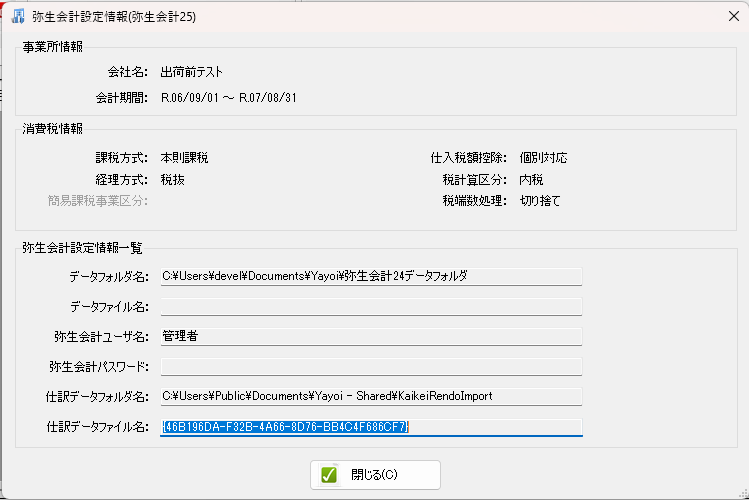The height and width of the screenshot is (500, 749).
Task: Click the データフォルダ名 path field
Action: coord(371,277)
